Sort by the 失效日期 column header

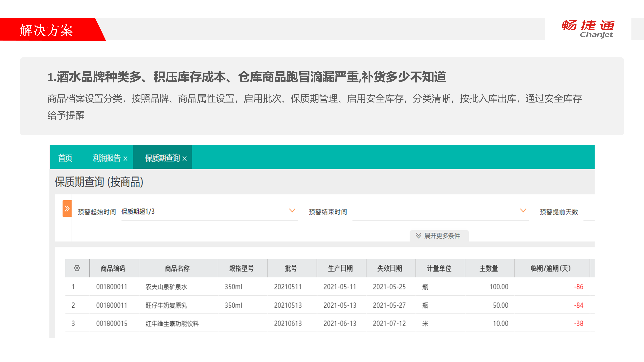389,268
